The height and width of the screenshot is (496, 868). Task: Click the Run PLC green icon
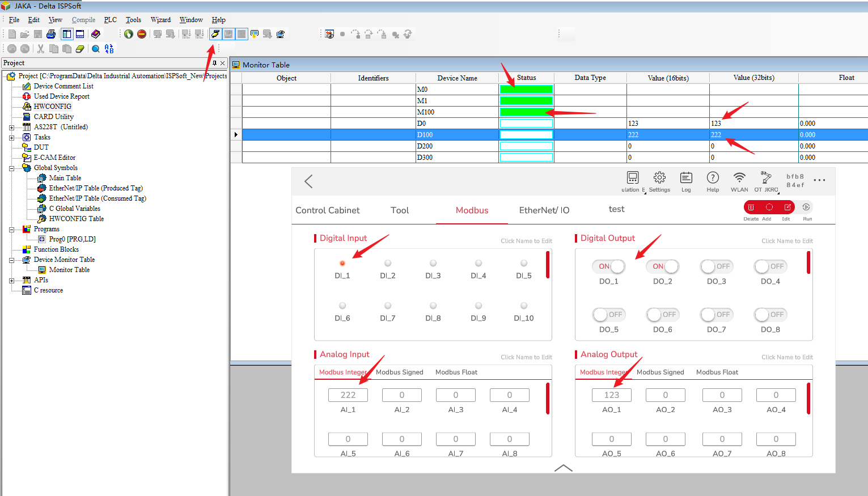pos(129,34)
